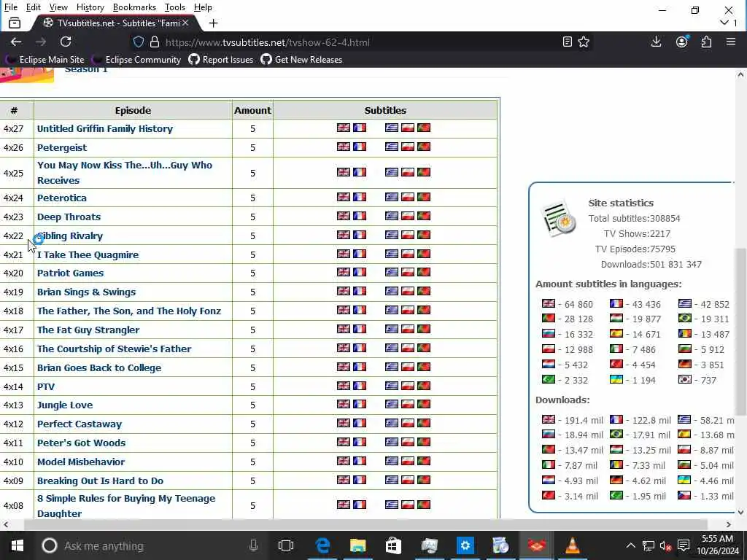The image size is (747, 560).
Task: Open the Action Center notifications icon
Action: (683, 545)
